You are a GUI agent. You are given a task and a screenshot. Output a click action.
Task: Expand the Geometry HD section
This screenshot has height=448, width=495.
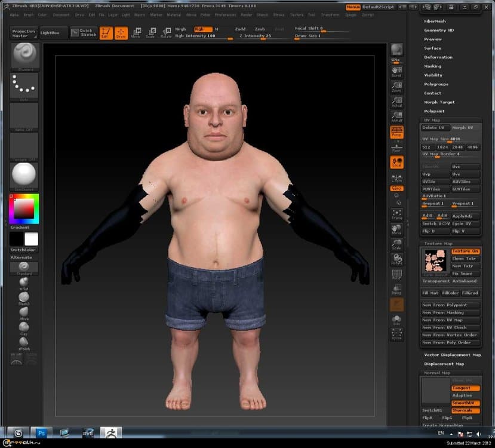click(x=439, y=30)
